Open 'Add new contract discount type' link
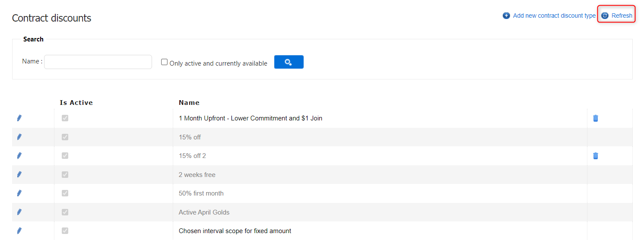 (x=554, y=16)
